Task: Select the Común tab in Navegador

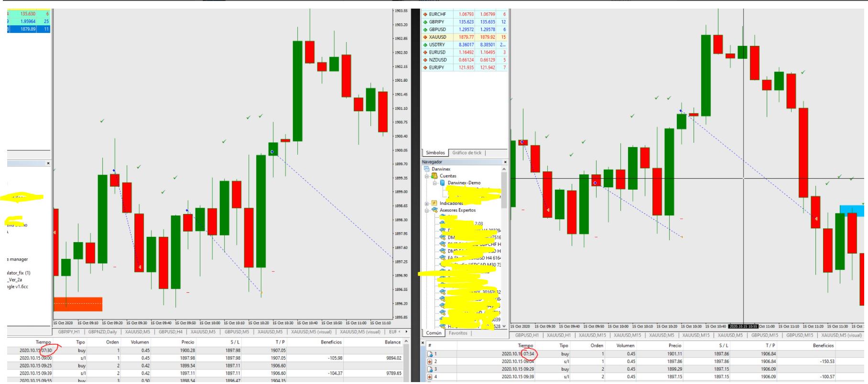Action: pyautogui.click(x=434, y=333)
